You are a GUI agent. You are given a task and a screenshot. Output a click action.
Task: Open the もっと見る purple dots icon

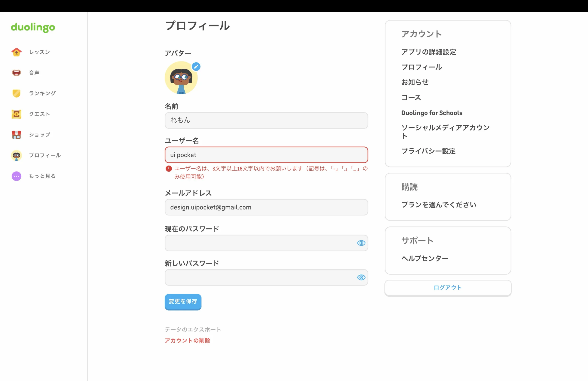[x=17, y=176]
